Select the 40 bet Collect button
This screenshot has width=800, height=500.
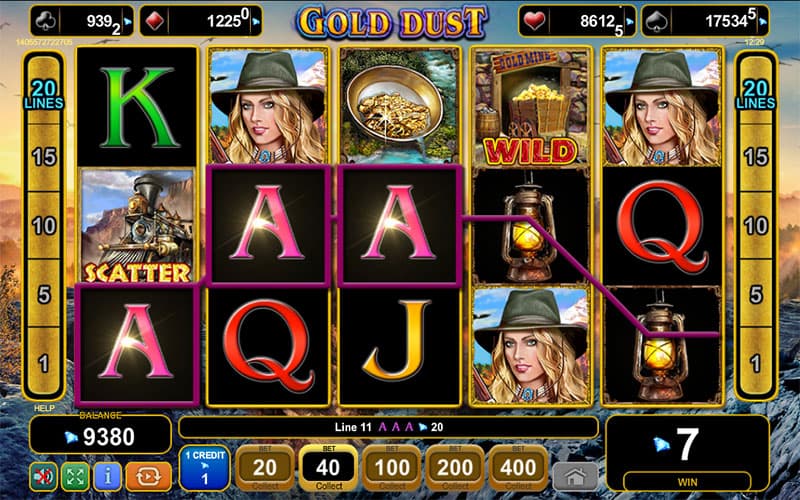[x=328, y=467]
